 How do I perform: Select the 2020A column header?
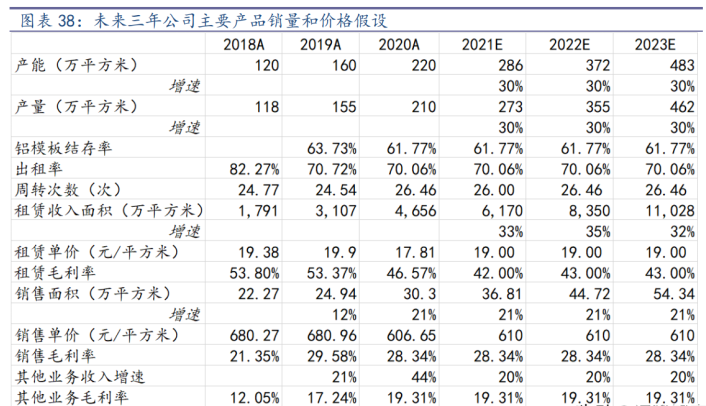pyautogui.click(x=399, y=45)
